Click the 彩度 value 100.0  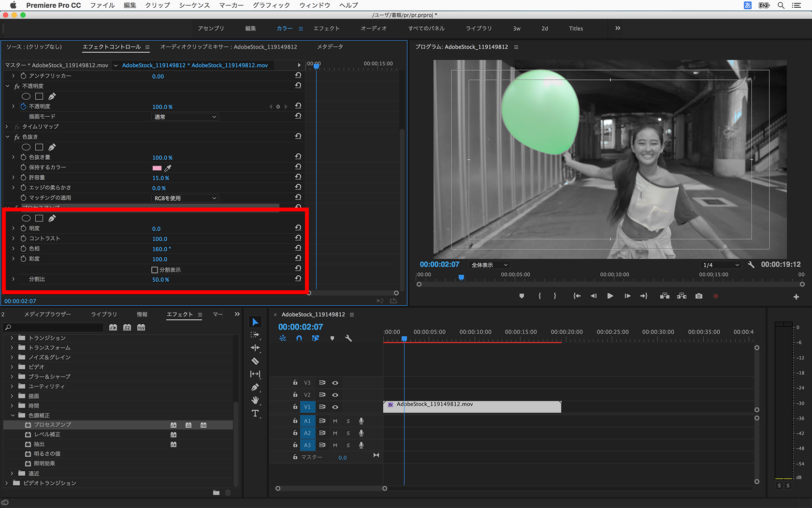pyautogui.click(x=159, y=259)
